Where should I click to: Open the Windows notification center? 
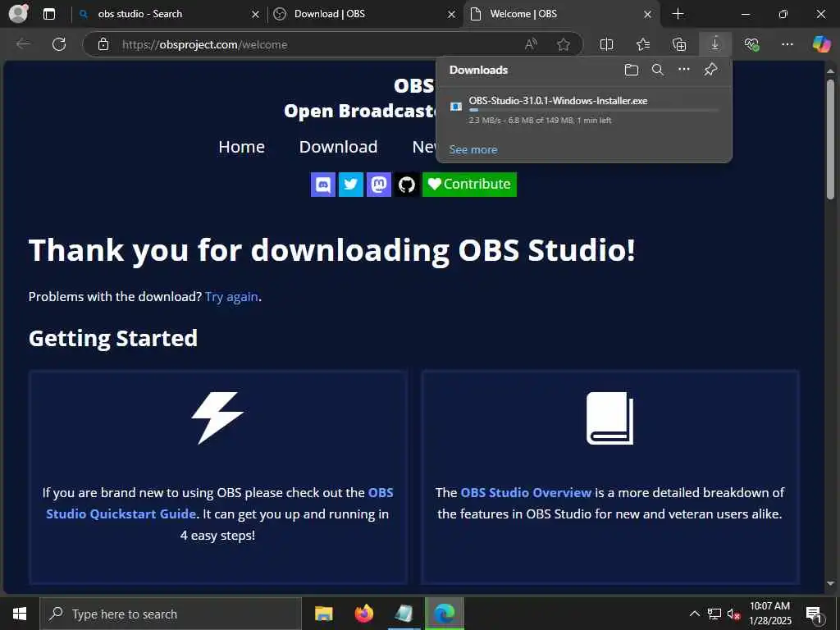click(x=815, y=614)
